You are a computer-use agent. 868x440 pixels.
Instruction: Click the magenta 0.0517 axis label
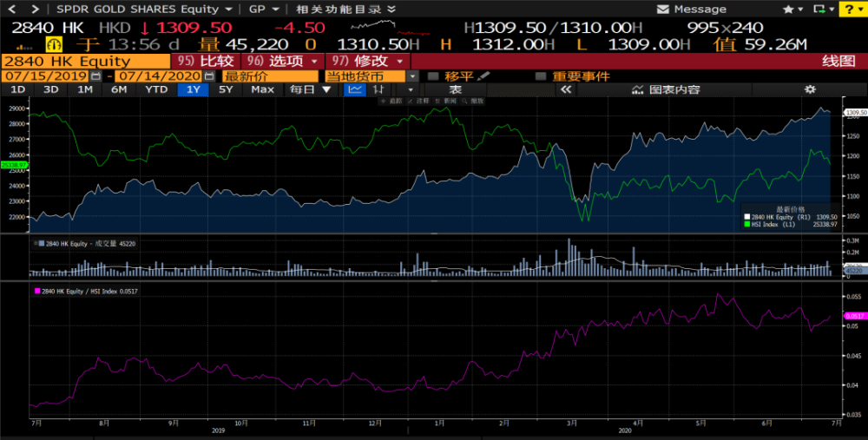click(856, 316)
